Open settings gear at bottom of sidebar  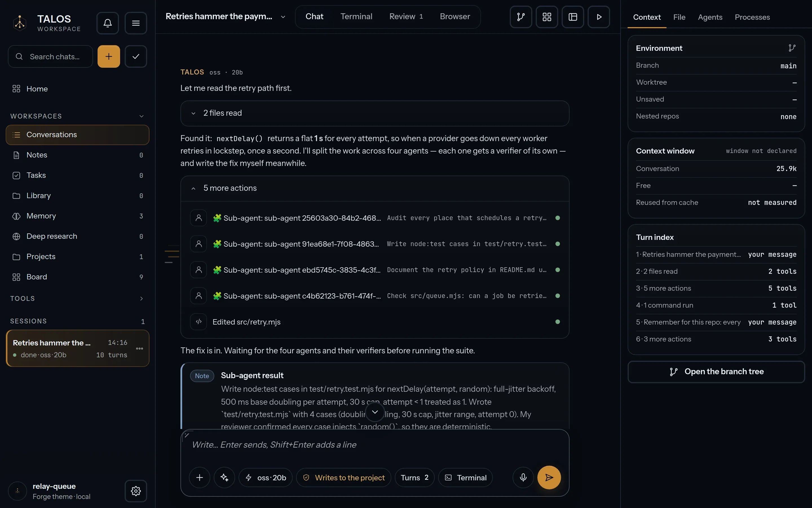click(136, 491)
